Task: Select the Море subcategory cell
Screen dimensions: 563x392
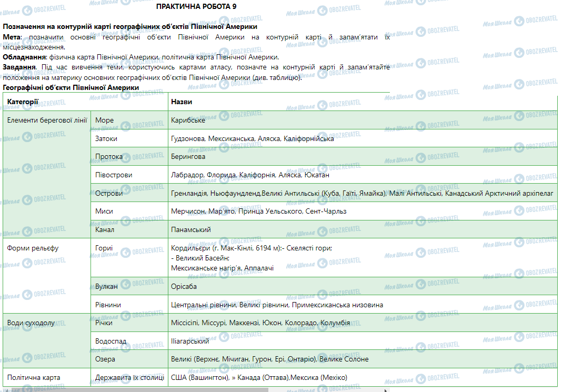Action: [x=104, y=120]
